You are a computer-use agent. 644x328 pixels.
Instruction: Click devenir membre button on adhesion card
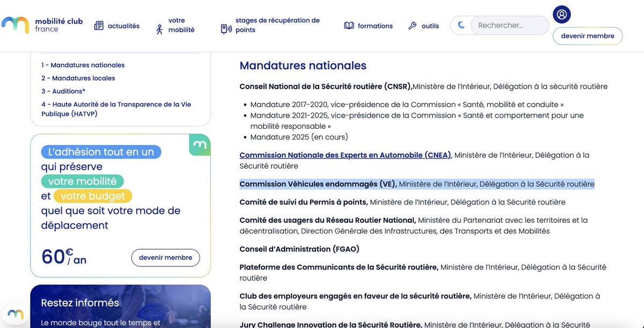click(165, 258)
